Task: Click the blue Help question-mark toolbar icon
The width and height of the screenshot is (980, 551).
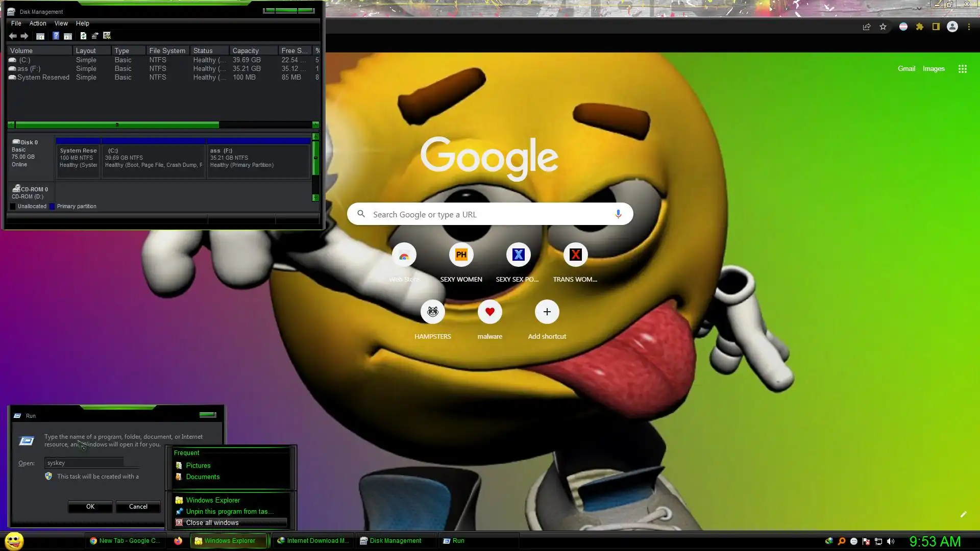Action: 56,36
